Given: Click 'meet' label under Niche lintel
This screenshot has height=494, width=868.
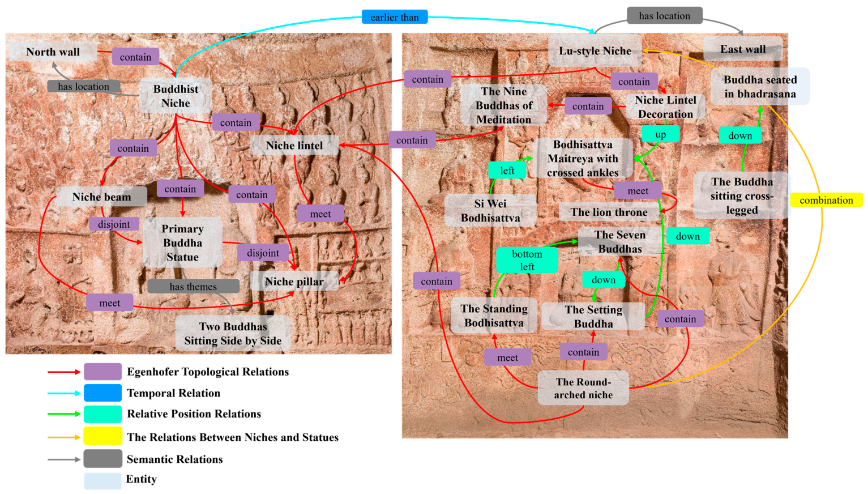Looking at the screenshot, I should tap(320, 214).
